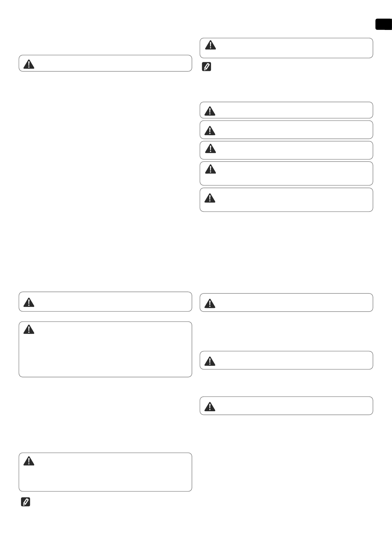Click the pencil note icon at the bottom-left
392x554 pixels.
click(25, 502)
